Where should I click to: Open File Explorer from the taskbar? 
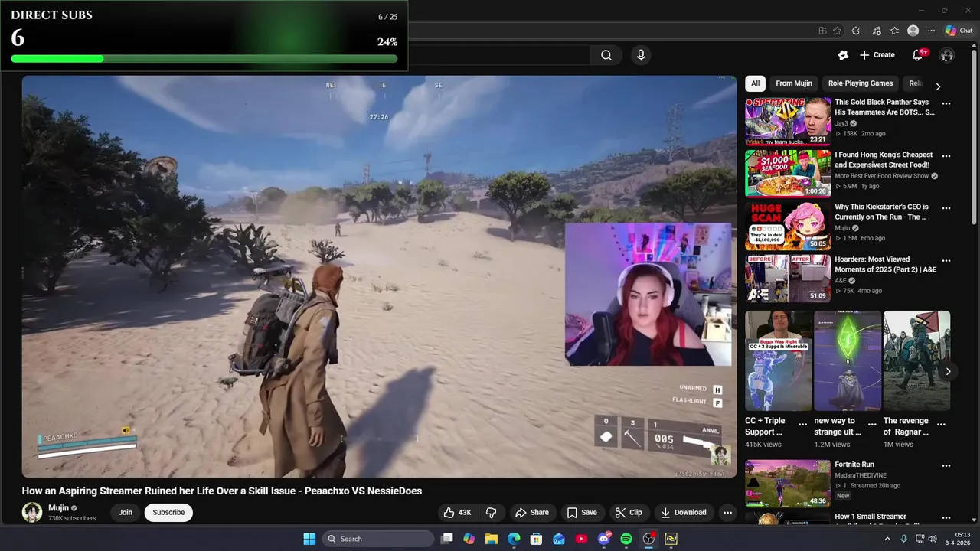[492, 539]
